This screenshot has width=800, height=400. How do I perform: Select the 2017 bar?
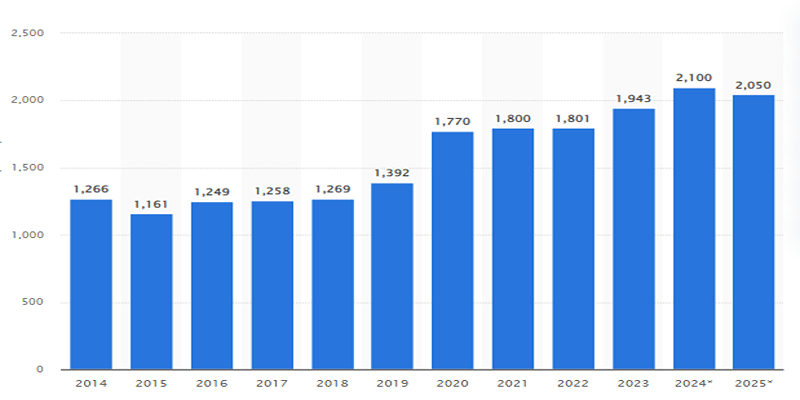point(272,285)
